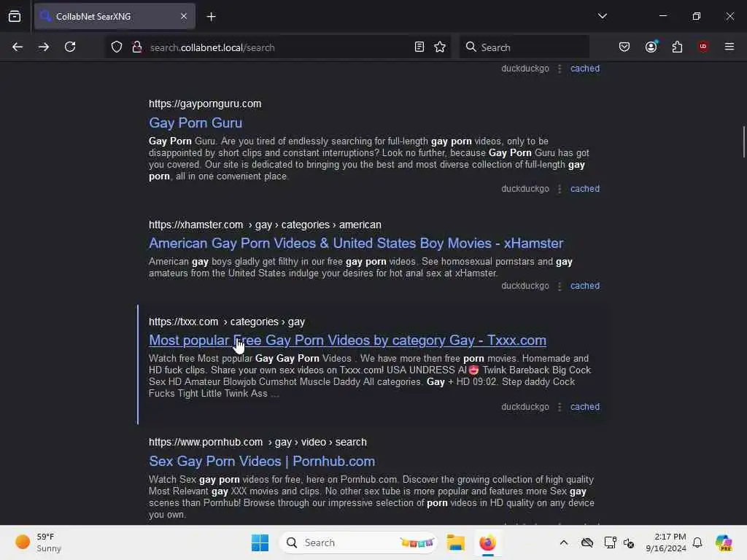This screenshot has width=747, height=560.
Task: Click the Windows taskbar search box
Action: point(358,542)
